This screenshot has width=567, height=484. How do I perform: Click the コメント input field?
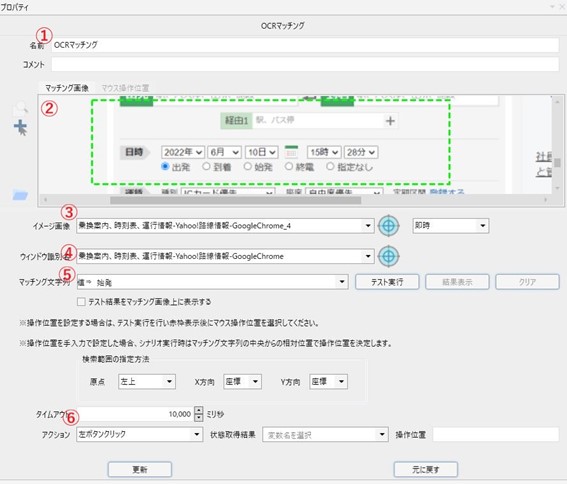(x=305, y=64)
